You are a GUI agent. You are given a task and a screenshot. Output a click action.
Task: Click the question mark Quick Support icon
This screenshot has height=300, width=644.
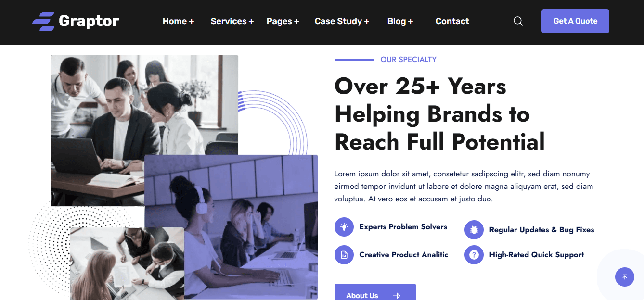(474, 255)
